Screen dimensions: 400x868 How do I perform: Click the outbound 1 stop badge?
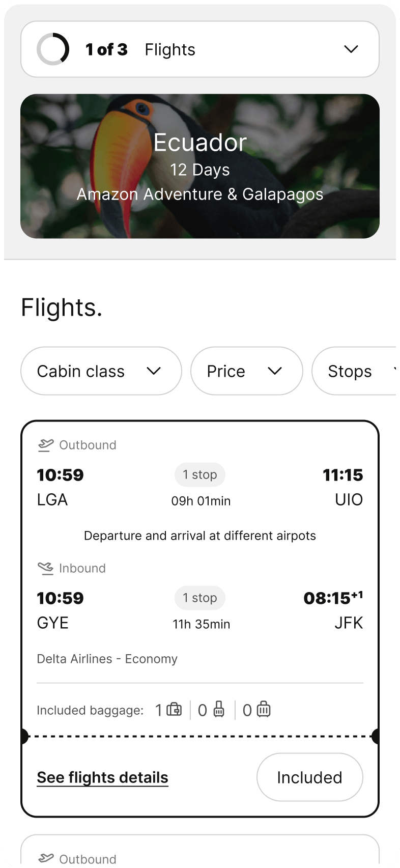coord(200,474)
